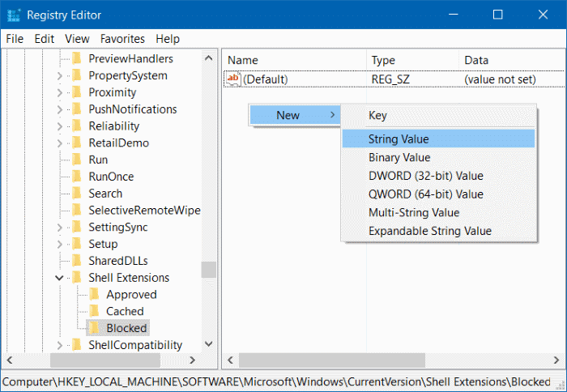Click values pane scroll left arrow
The height and width of the screenshot is (392, 567).
[x=230, y=360]
